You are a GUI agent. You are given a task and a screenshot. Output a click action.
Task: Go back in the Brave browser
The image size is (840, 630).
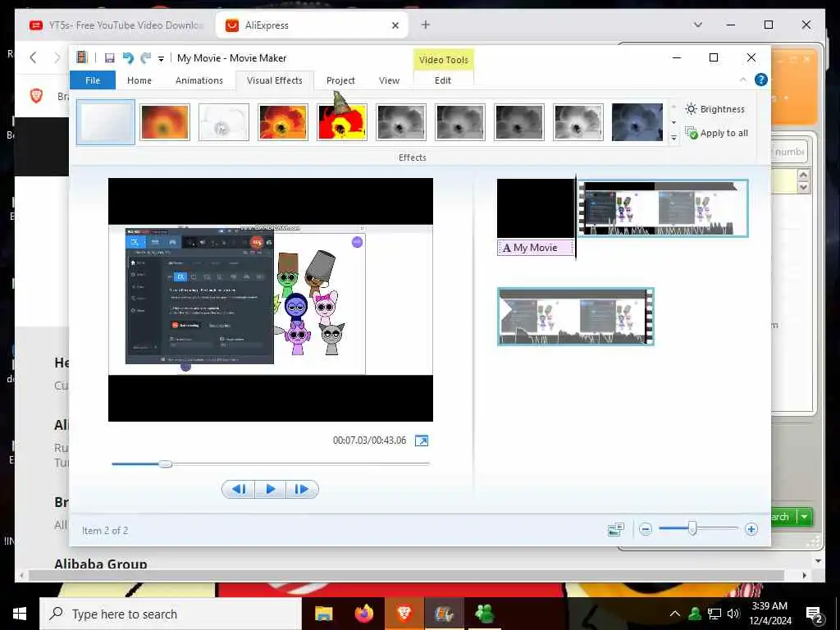pos(33,57)
